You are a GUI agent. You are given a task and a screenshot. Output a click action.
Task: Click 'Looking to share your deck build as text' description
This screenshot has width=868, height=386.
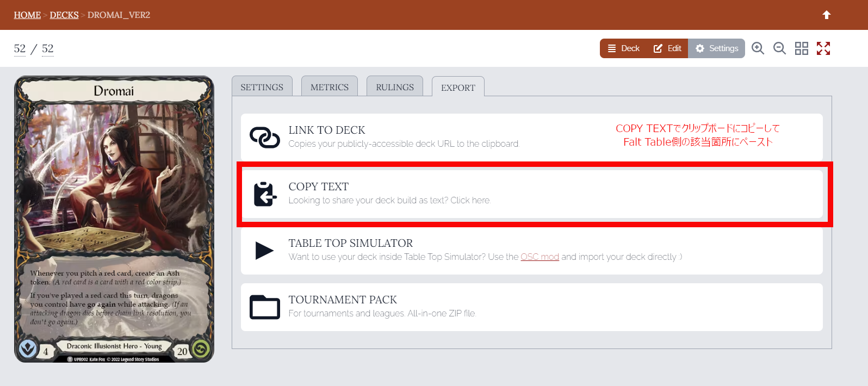[x=389, y=200]
